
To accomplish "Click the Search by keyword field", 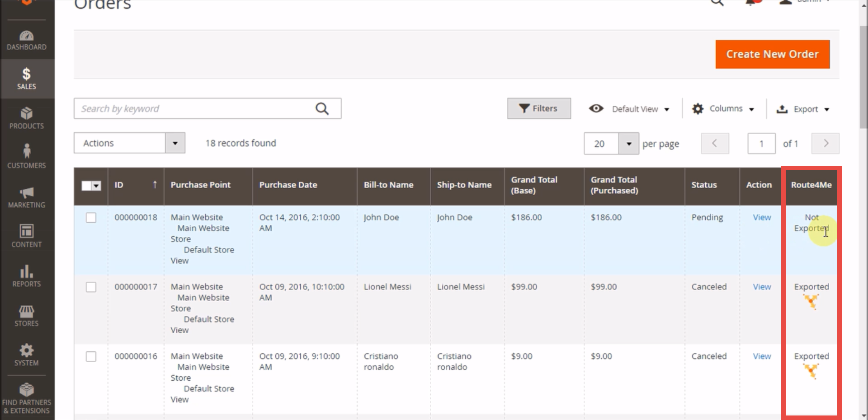I will pyautogui.click(x=194, y=109).
